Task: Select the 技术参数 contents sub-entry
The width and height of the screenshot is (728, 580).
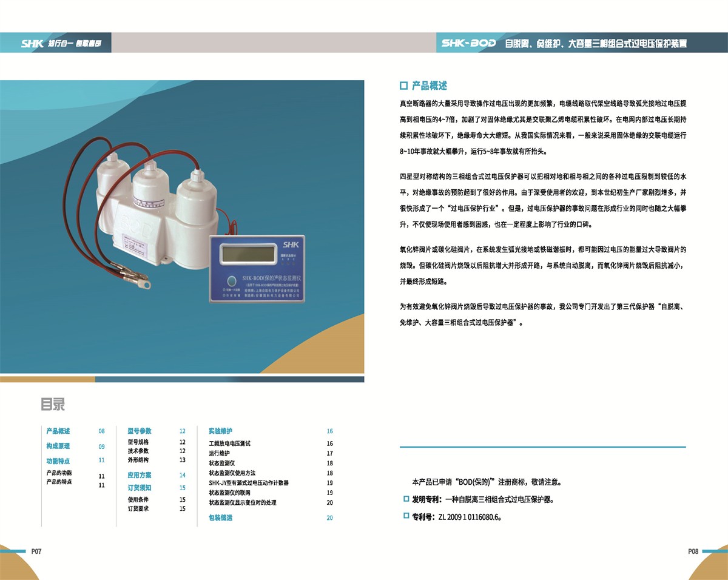Action: (138, 451)
